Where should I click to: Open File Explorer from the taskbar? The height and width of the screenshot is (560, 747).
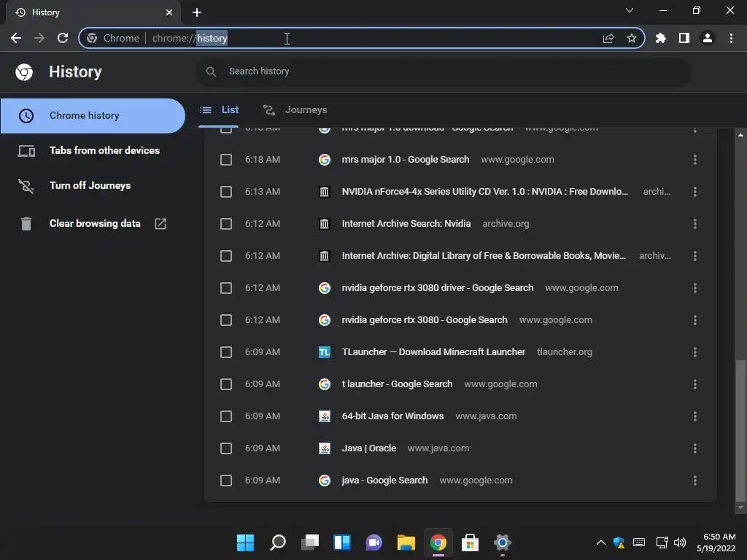pos(406,542)
